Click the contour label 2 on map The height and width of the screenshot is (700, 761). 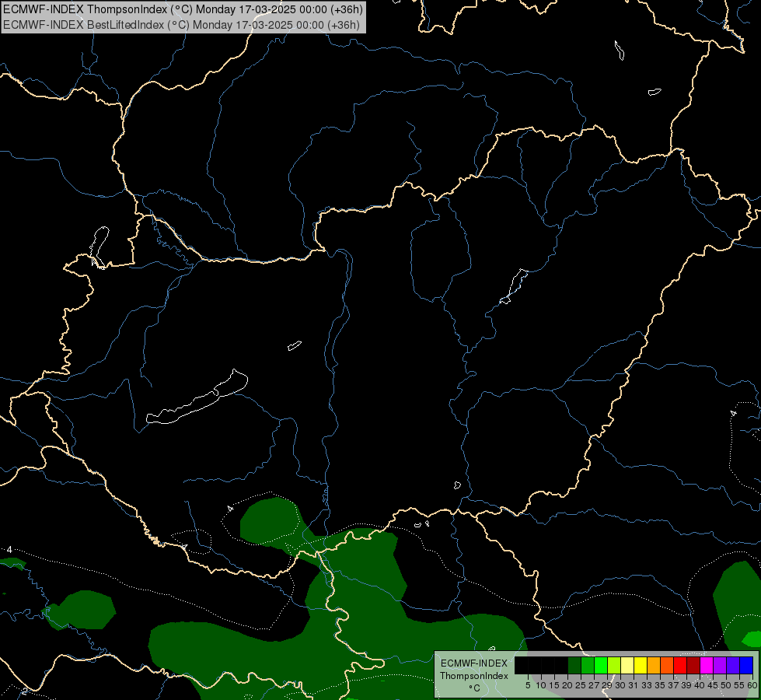pos(25,691)
